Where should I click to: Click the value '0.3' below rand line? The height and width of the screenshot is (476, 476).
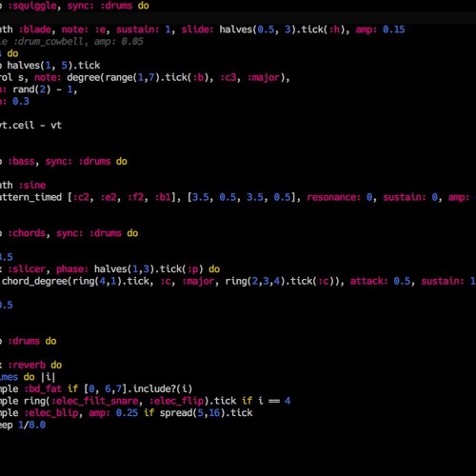tap(21, 102)
